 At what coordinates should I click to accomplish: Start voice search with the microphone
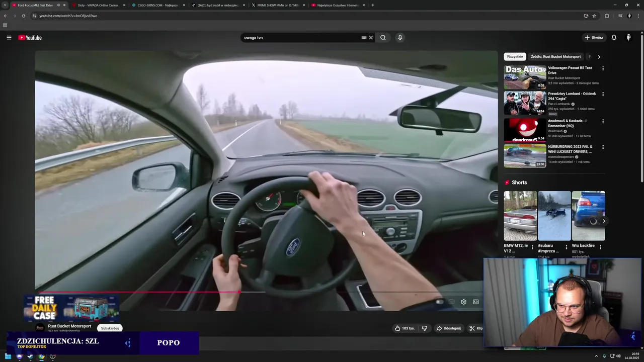[x=400, y=38]
